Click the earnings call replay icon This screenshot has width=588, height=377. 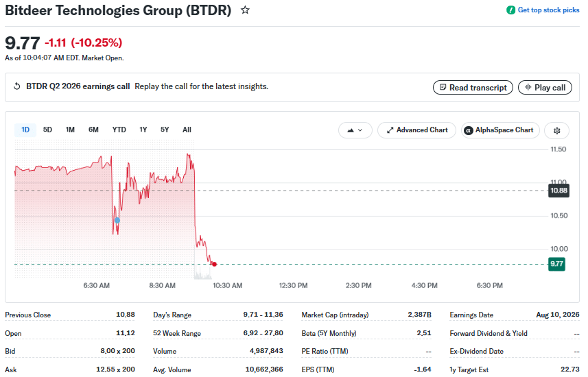point(17,86)
